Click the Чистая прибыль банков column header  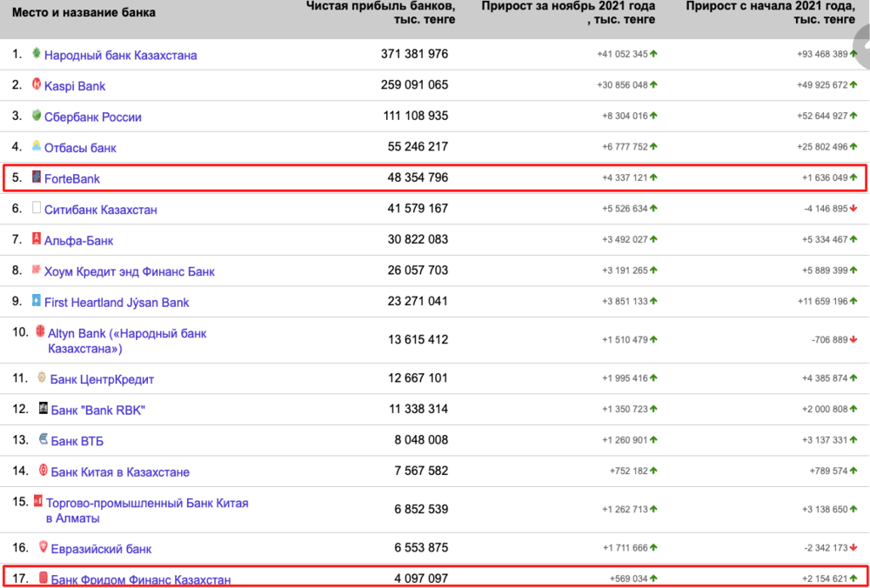point(381,13)
